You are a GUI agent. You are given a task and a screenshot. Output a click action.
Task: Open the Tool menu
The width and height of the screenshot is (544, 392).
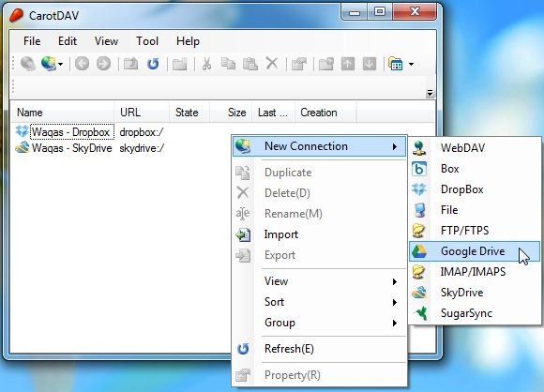pos(147,41)
